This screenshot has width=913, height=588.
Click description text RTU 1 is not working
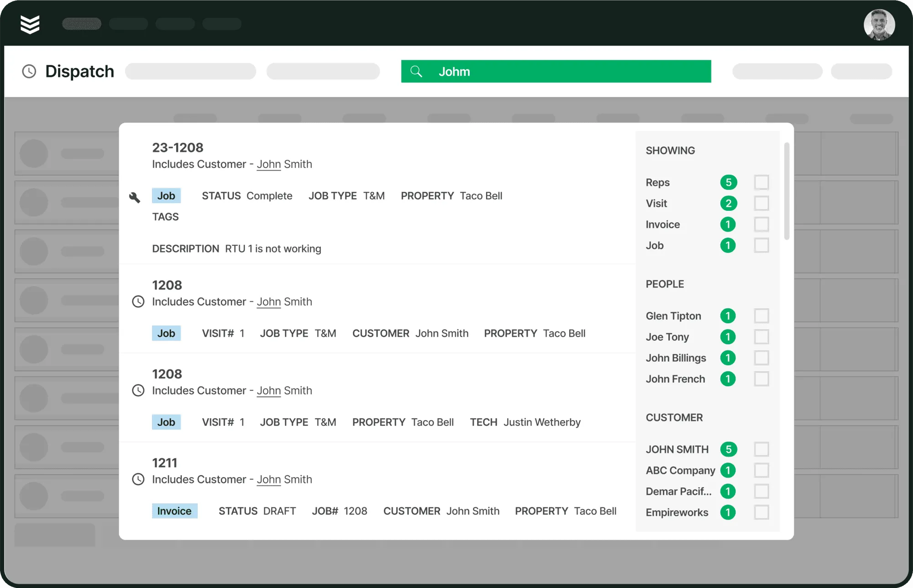click(x=273, y=249)
